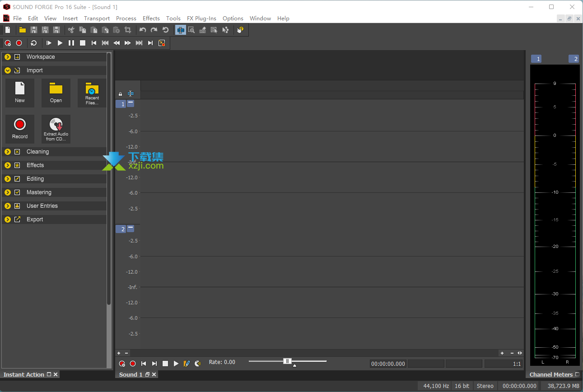This screenshot has width=583, height=392.
Task: Click Pause in the top transport toolbar
Action: coord(71,43)
